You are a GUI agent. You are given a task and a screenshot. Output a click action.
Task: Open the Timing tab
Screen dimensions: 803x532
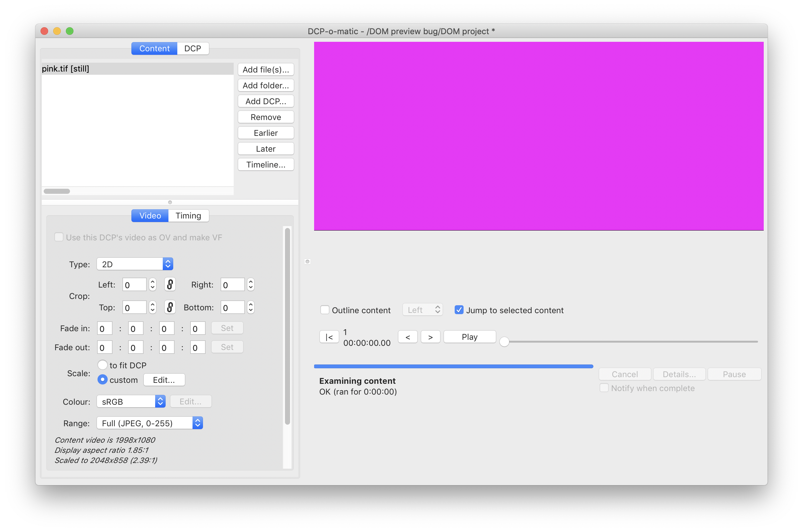tap(188, 216)
